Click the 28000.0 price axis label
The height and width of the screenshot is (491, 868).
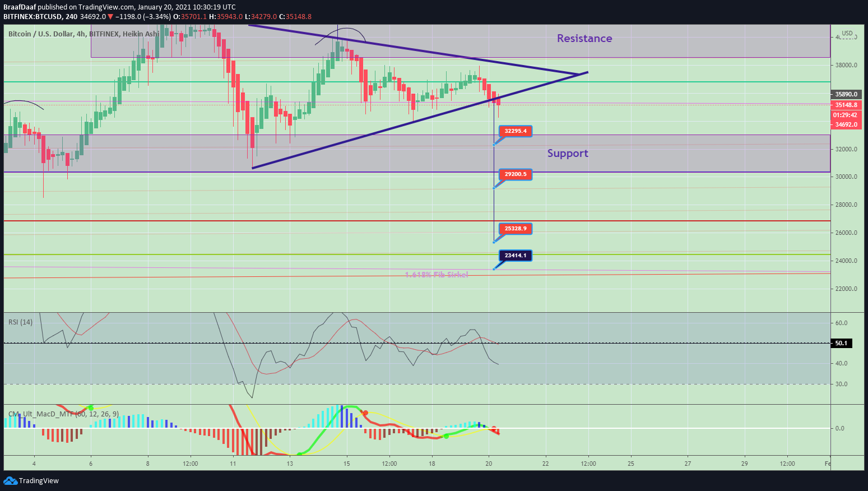coord(846,205)
